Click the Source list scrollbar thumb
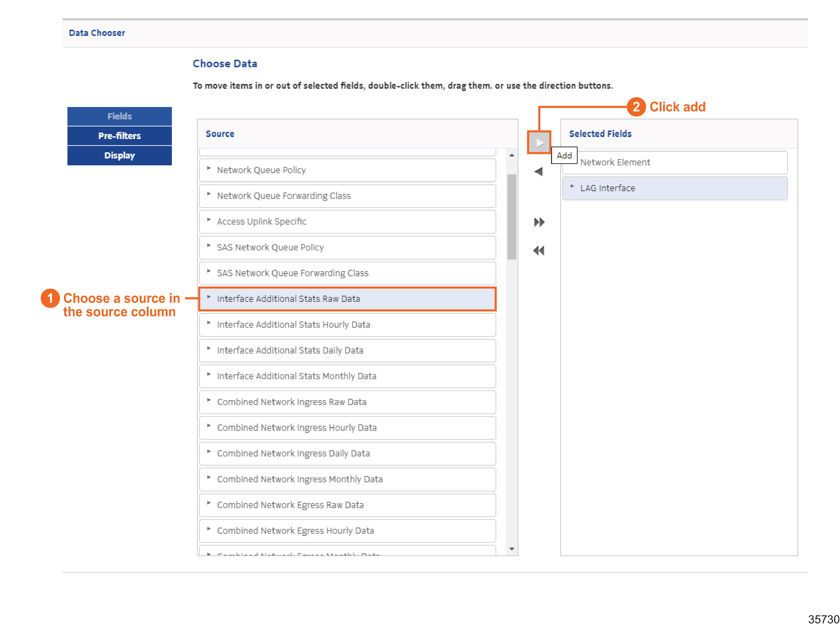The width and height of the screenshot is (840, 627). [x=512, y=216]
